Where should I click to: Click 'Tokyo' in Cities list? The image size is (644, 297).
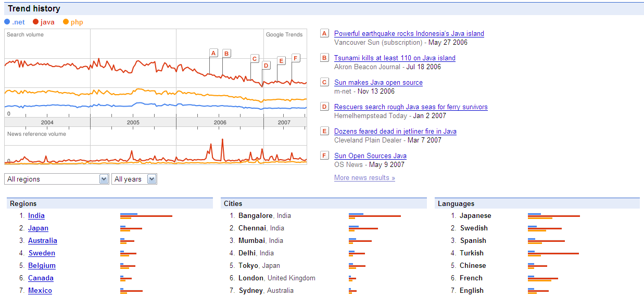(248, 265)
